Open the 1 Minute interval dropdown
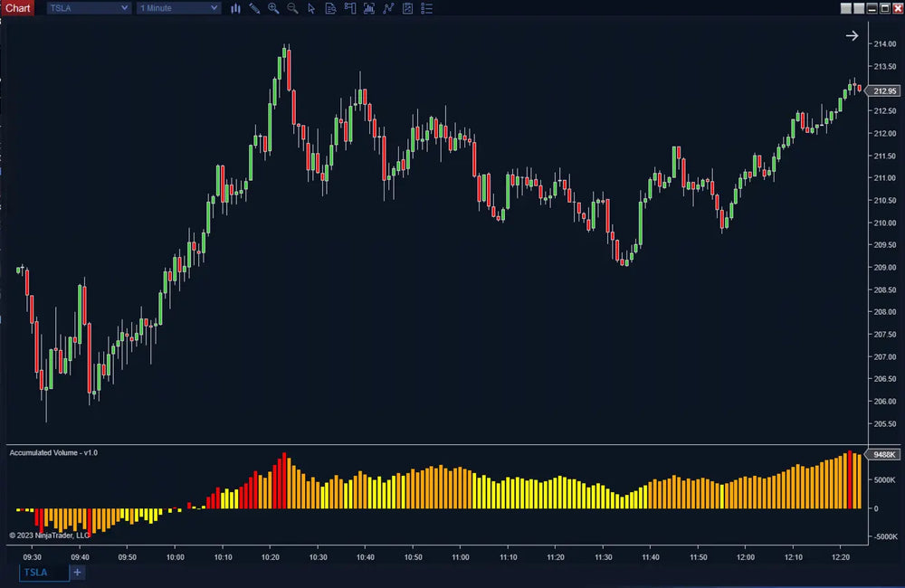Image resolution: width=905 pixels, height=588 pixels. pyautogui.click(x=177, y=7)
